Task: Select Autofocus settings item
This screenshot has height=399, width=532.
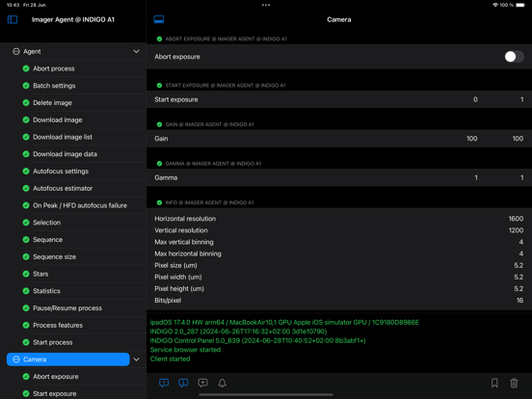Action: tap(61, 172)
